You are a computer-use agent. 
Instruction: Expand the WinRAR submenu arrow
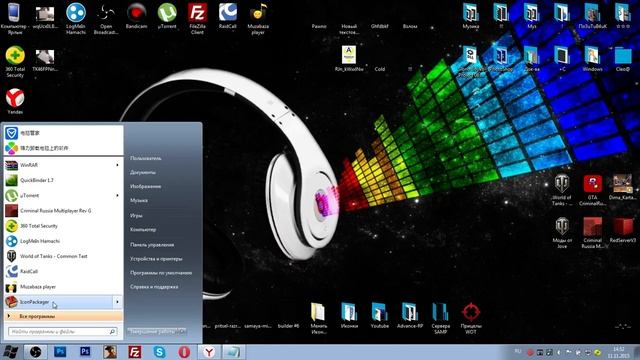117,165
